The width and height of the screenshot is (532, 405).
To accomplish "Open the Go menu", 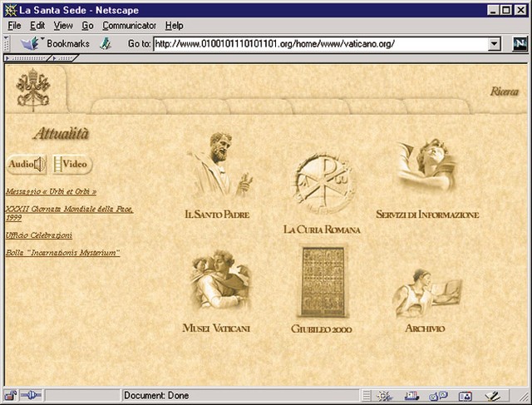I will point(87,26).
